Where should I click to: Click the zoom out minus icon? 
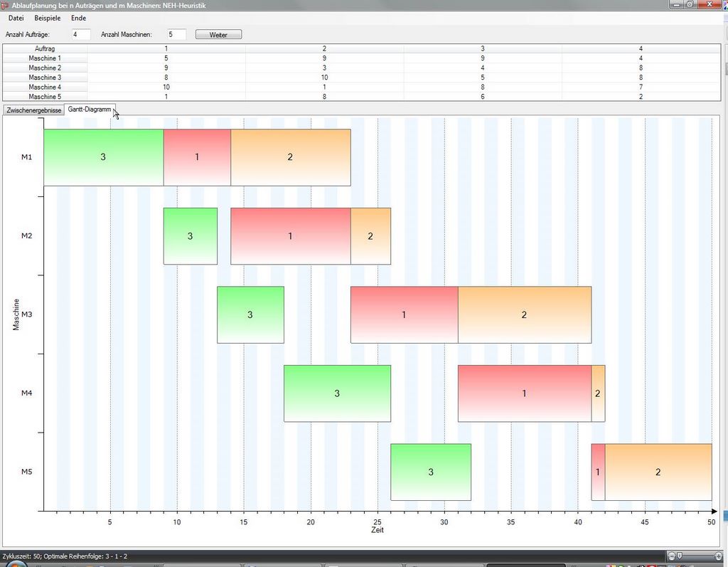click(x=672, y=556)
